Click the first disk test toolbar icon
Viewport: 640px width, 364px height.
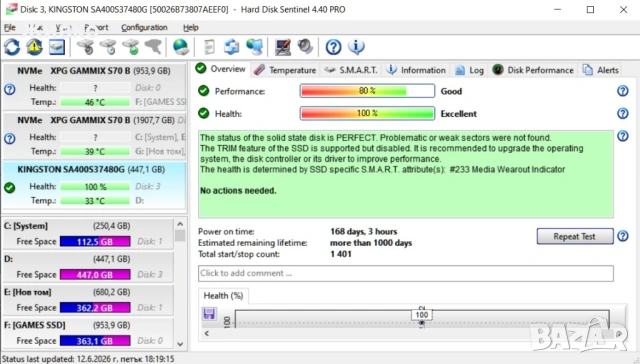(86, 47)
